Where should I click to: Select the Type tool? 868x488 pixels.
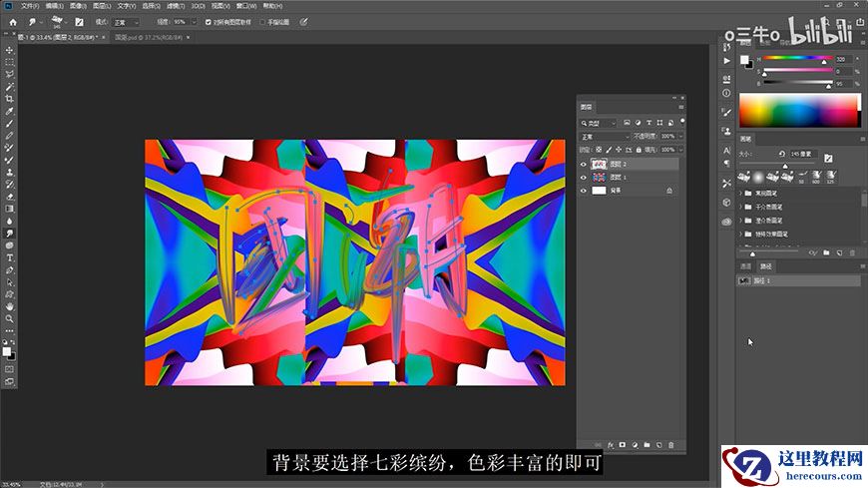9,257
